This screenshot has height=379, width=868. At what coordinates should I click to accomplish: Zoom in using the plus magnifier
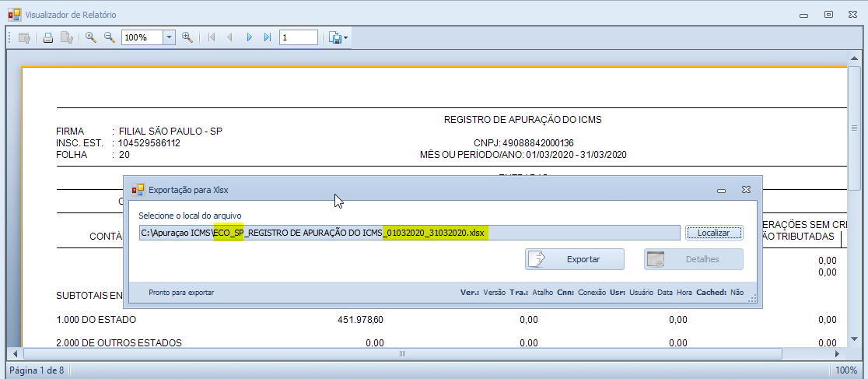tap(187, 37)
